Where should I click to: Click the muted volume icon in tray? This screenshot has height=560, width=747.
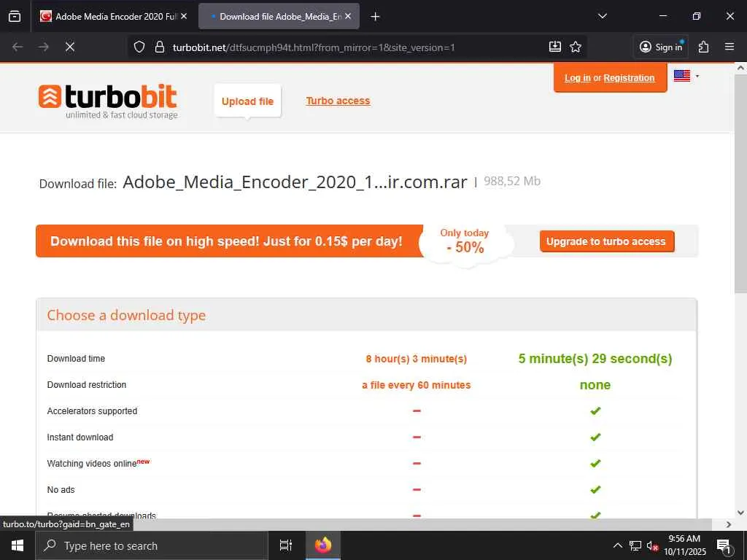coord(652,545)
